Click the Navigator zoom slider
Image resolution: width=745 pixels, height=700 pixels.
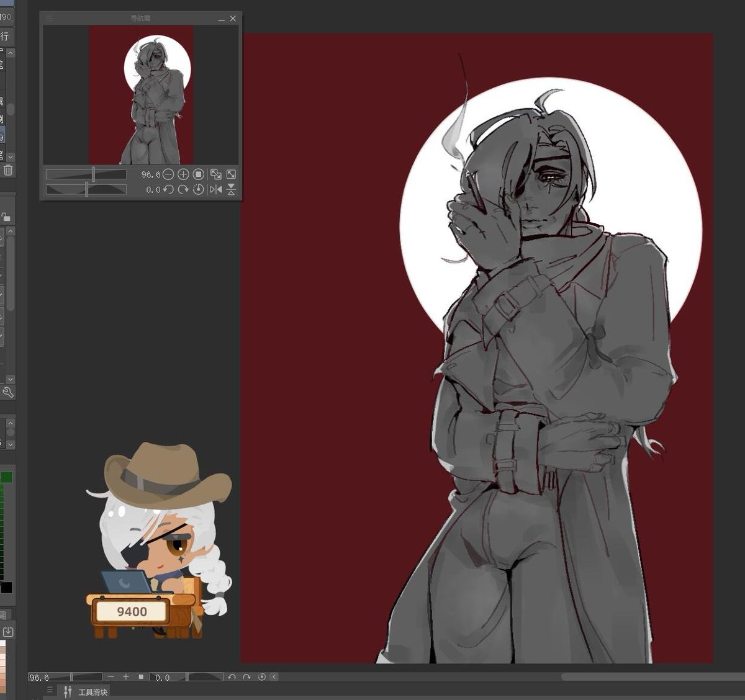click(x=86, y=174)
